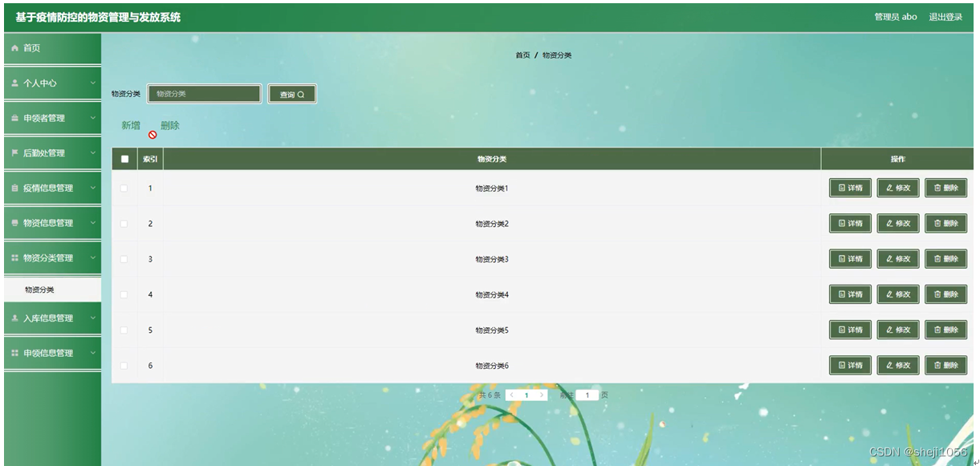Click the 删除 batch delete button above table

[170, 125]
